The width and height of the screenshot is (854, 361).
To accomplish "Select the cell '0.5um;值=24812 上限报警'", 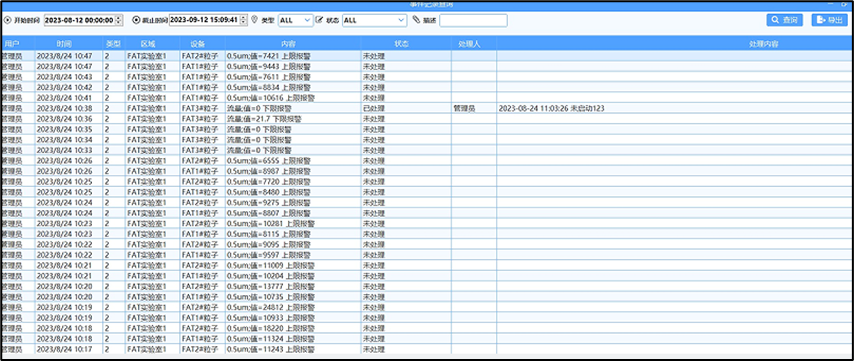I will point(293,308).
